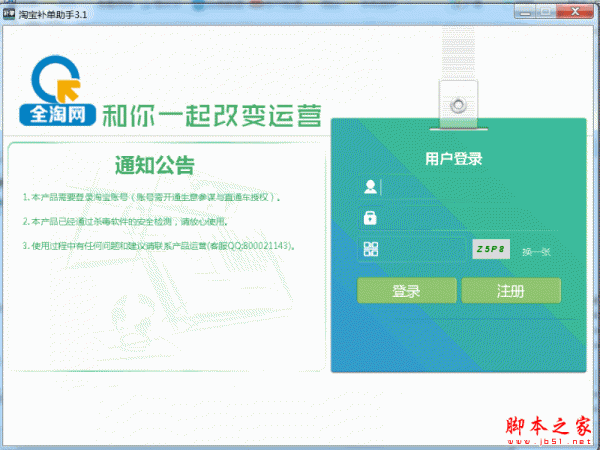Click the 登录 login button
The image size is (600, 450).
click(407, 291)
